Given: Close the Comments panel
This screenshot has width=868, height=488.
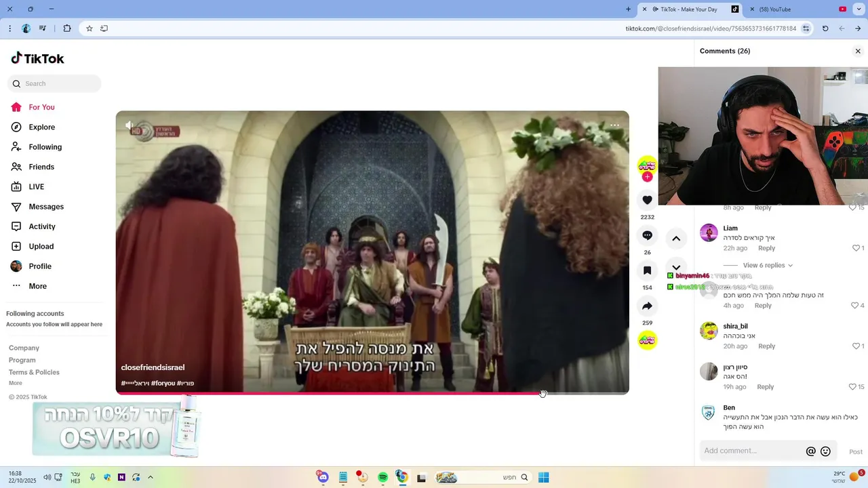Looking at the screenshot, I should coord(858,51).
